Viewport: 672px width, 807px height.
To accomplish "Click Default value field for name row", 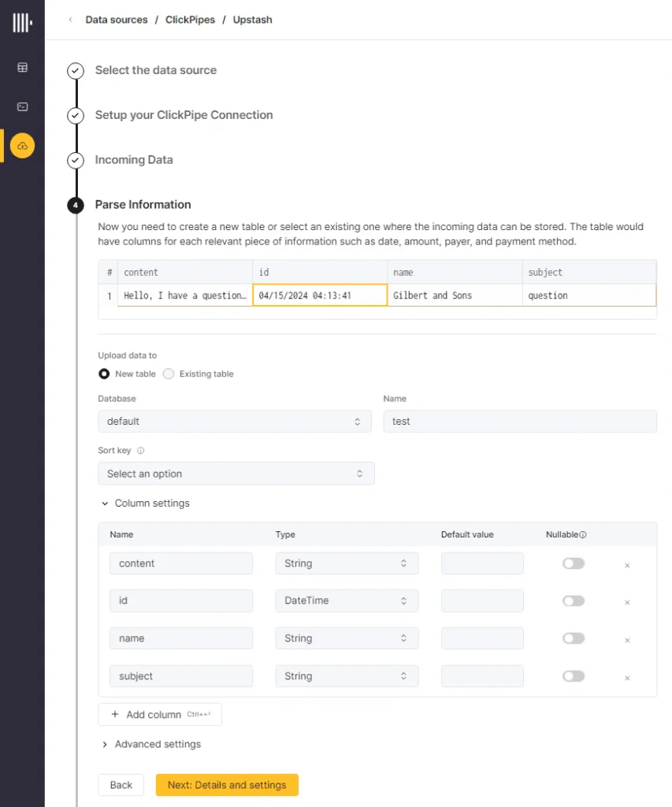I will (x=482, y=638).
